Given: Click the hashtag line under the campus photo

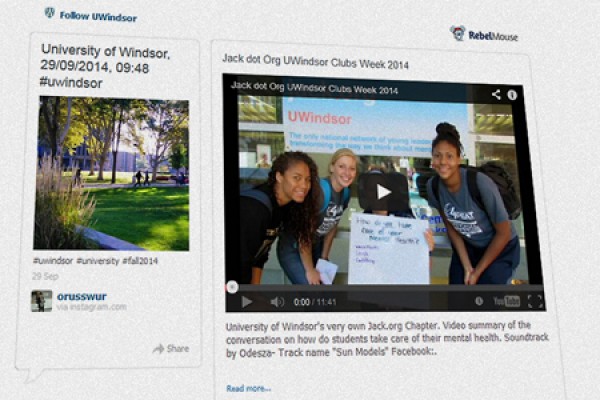Looking at the screenshot, I should pyautogui.click(x=95, y=260).
